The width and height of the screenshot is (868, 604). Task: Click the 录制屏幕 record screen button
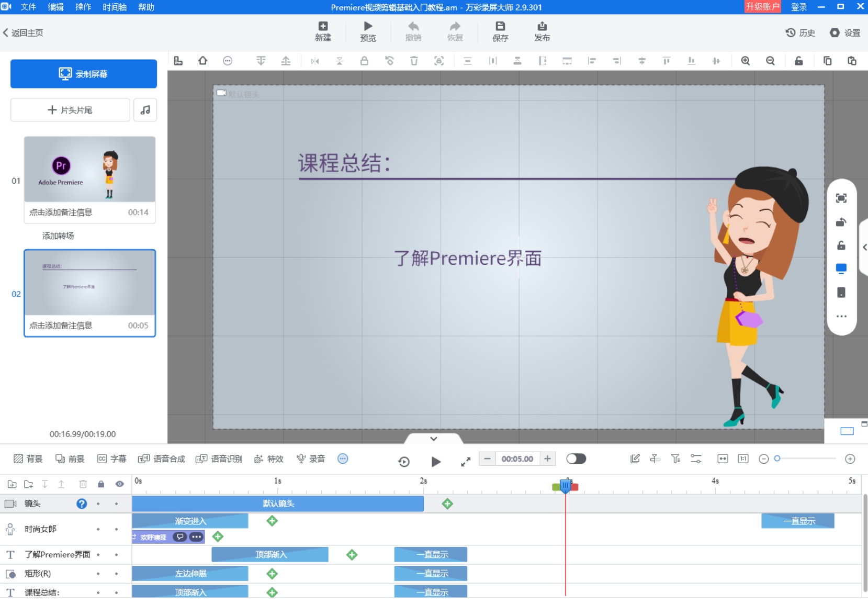coord(84,74)
